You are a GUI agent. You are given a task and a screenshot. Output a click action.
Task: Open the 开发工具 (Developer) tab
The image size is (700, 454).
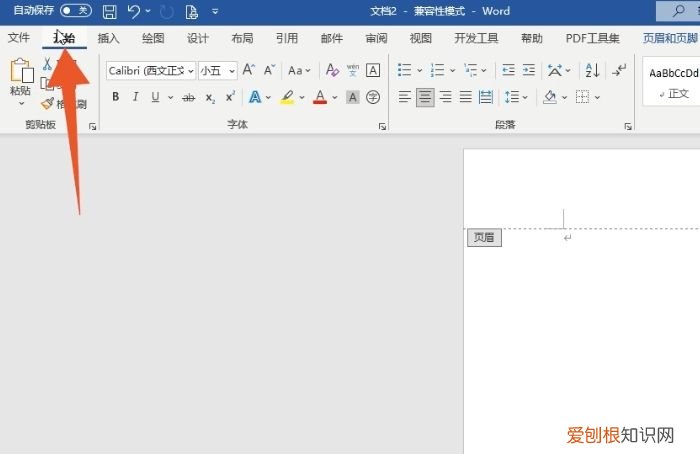tap(476, 38)
